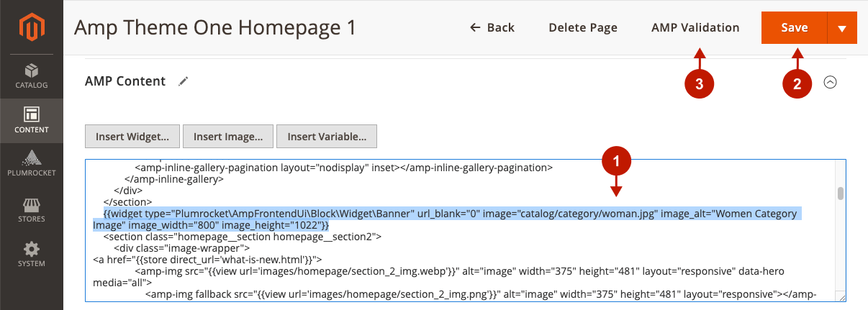This screenshot has height=310, width=868.
Task: Click Delete Page
Action: pos(583,28)
